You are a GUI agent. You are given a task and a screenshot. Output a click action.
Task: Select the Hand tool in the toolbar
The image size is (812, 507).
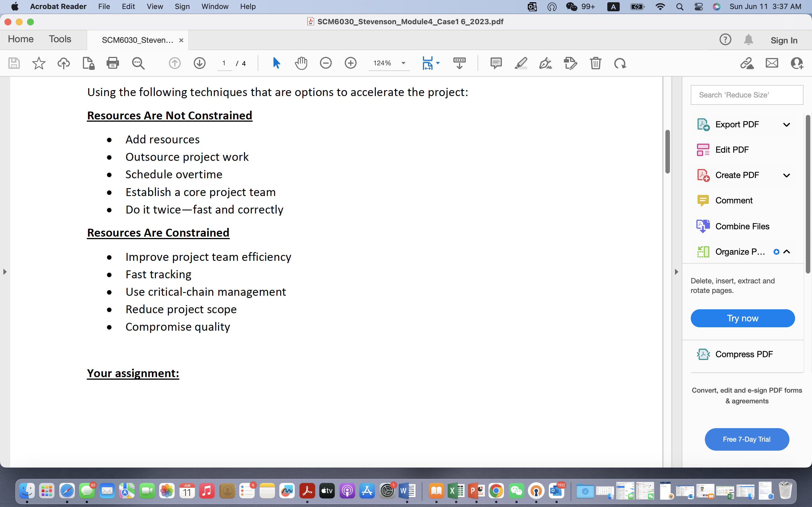click(x=301, y=63)
